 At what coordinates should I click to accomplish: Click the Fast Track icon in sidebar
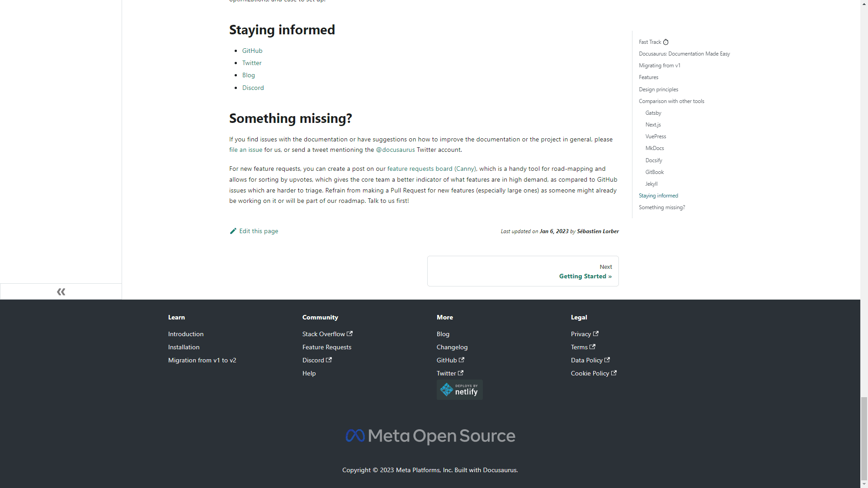(666, 42)
